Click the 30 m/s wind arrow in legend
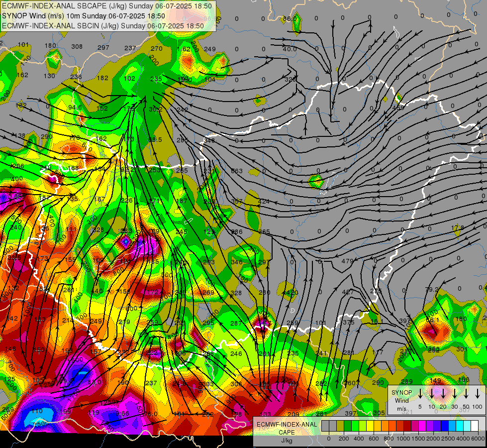 [454, 394]
